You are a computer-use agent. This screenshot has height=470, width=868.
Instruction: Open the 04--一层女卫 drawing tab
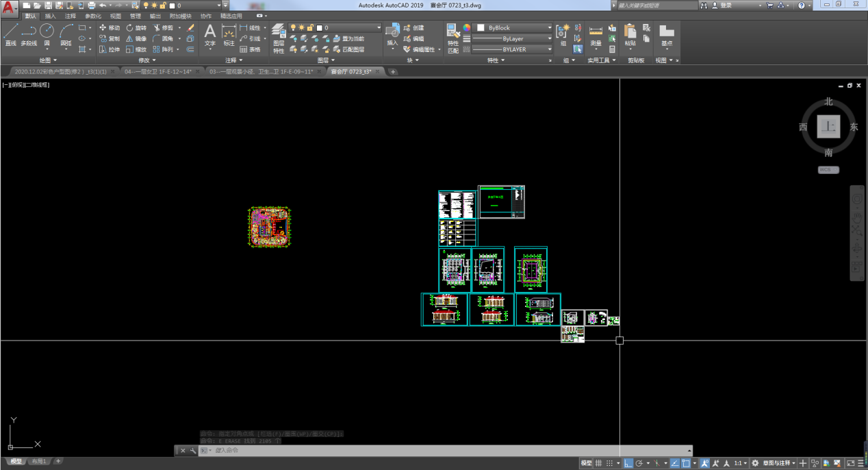coord(157,71)
